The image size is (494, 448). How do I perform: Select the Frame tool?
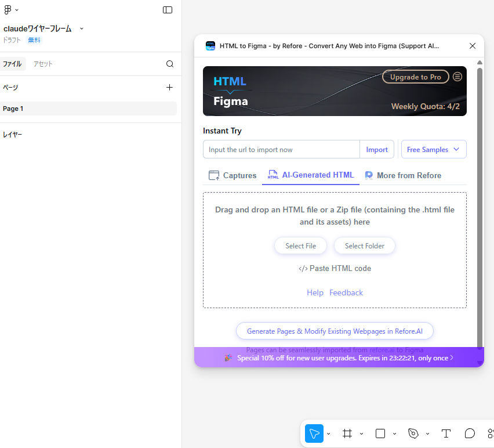click(x=347, y=433)
